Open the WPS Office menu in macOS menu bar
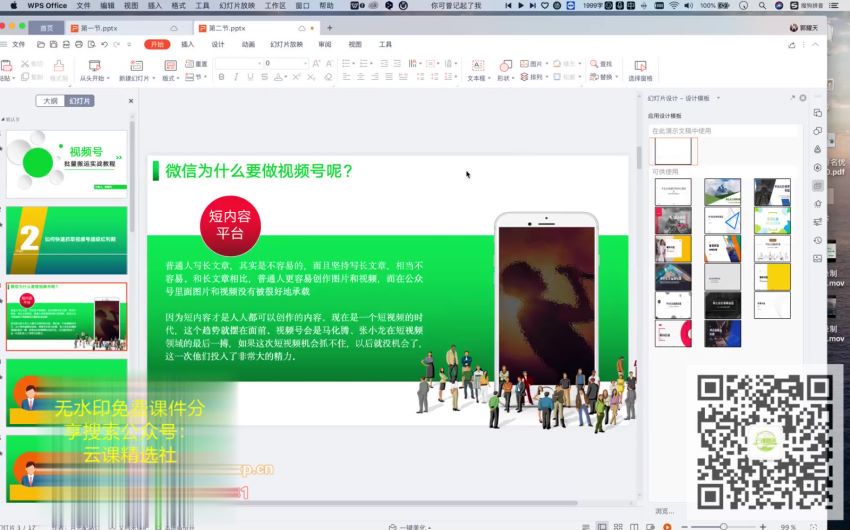The width and height of the screenshot is (850, 530). (x=47, y=5)
